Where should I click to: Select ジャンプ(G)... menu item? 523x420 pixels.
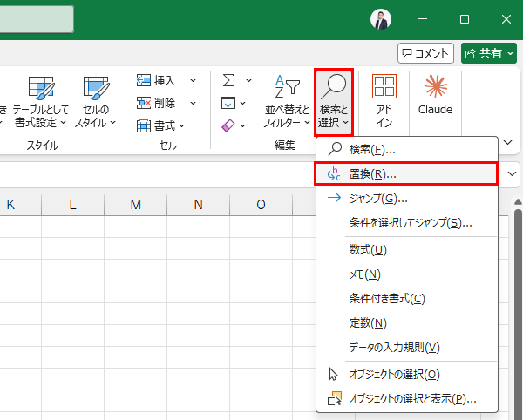(407, 199)
